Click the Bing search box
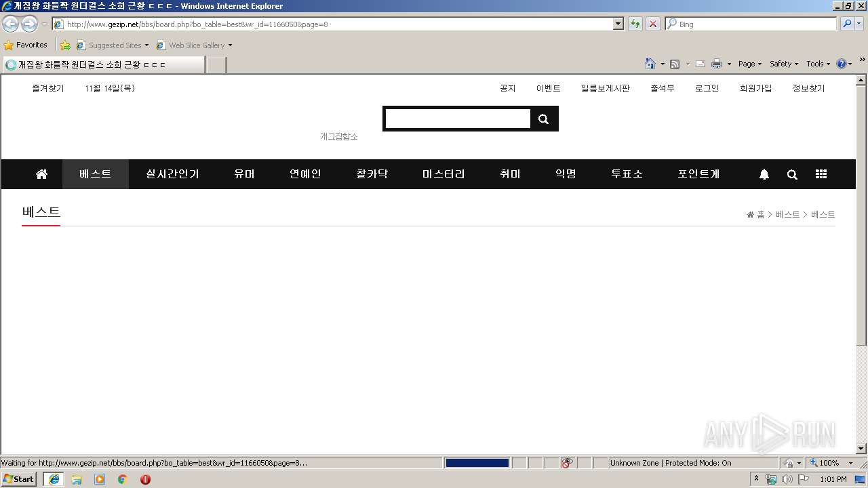Screen dimensions: 868x488 point(751,24)
